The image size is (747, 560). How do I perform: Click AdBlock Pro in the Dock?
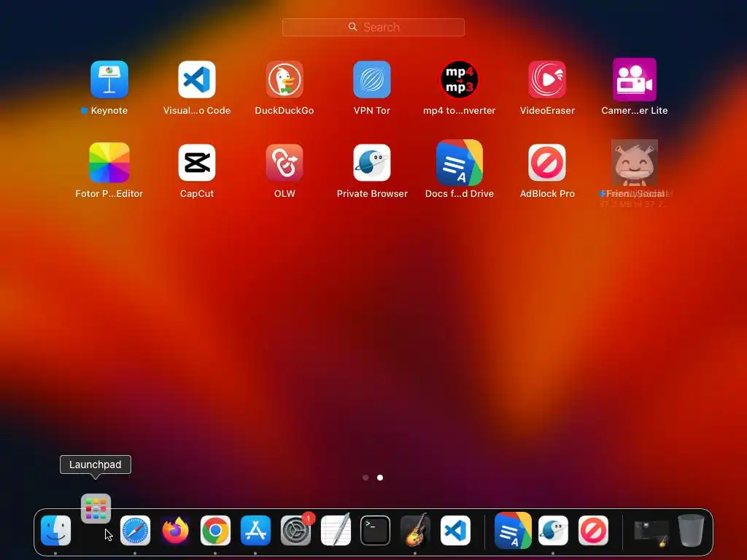[593, 531]
